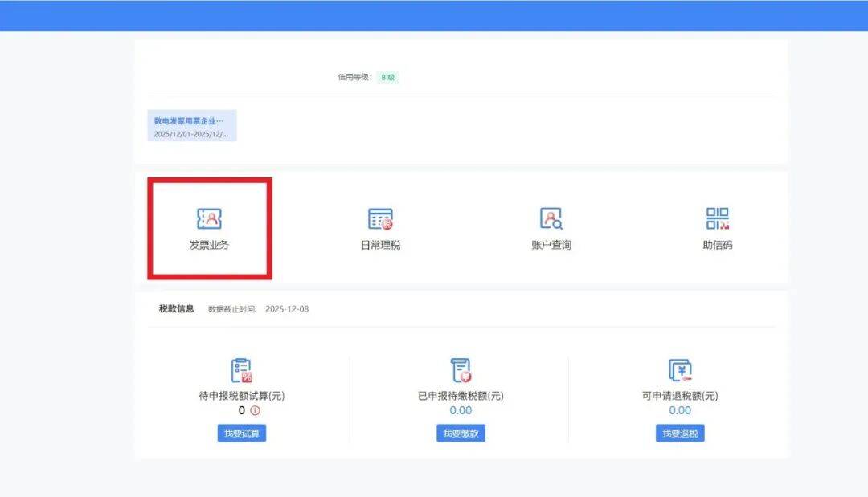Click the 助信码 text label
This screenshot has height=497, width=868.
point(717,245)
